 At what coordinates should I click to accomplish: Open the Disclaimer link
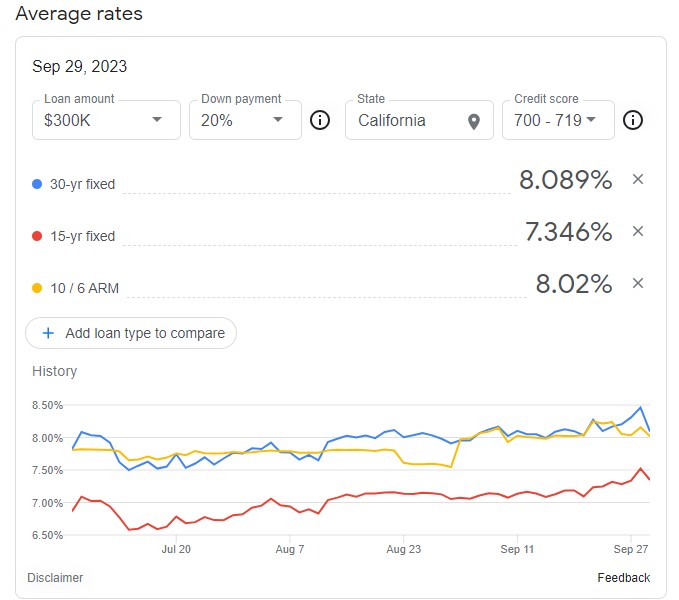pyautogui.click(x=56, y=578)
